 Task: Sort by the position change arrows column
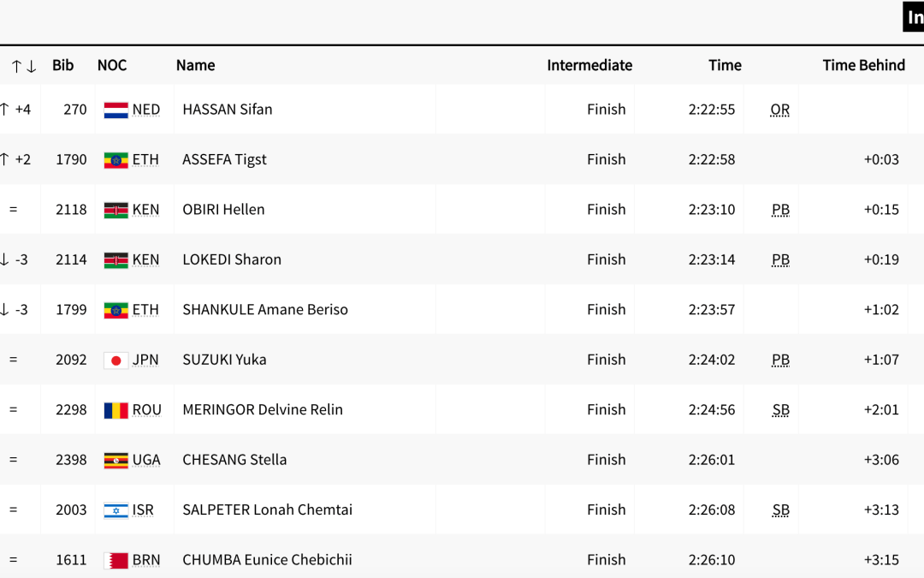[x=23, y=66]
